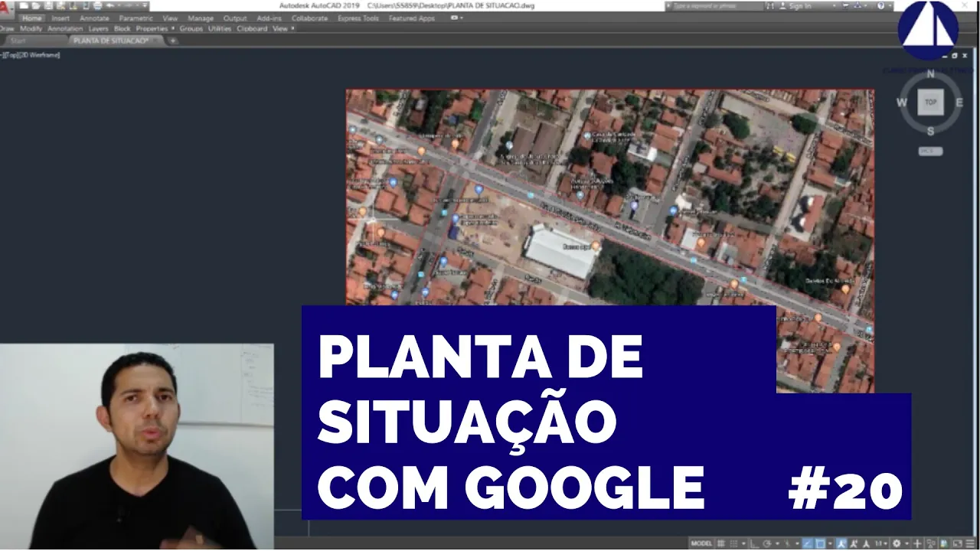Viewport: 980px width, 551px height.
Task: Click the annotation scale icon beside 1:1
Action: [867, 543]
